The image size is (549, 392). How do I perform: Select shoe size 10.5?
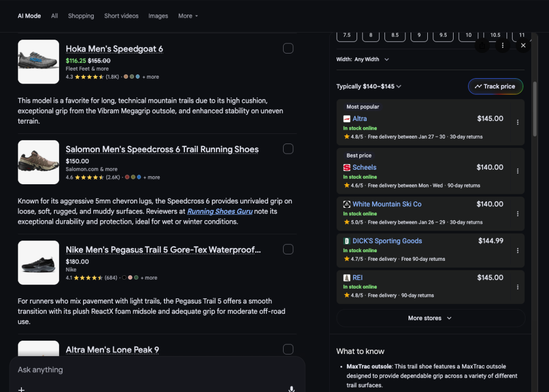coord(495,35)
